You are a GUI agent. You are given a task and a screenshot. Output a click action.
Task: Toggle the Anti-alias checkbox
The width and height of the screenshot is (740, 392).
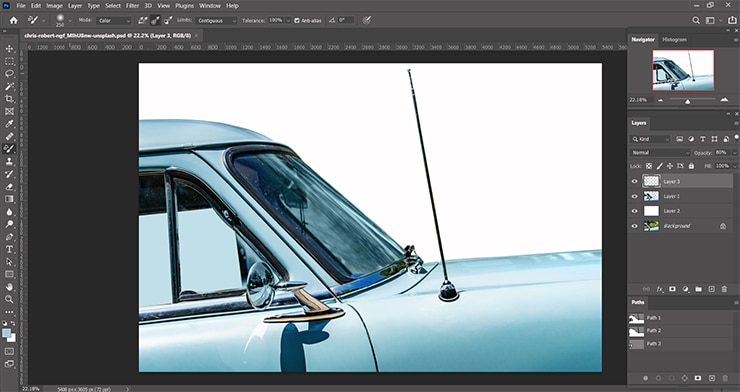point(297,21)
